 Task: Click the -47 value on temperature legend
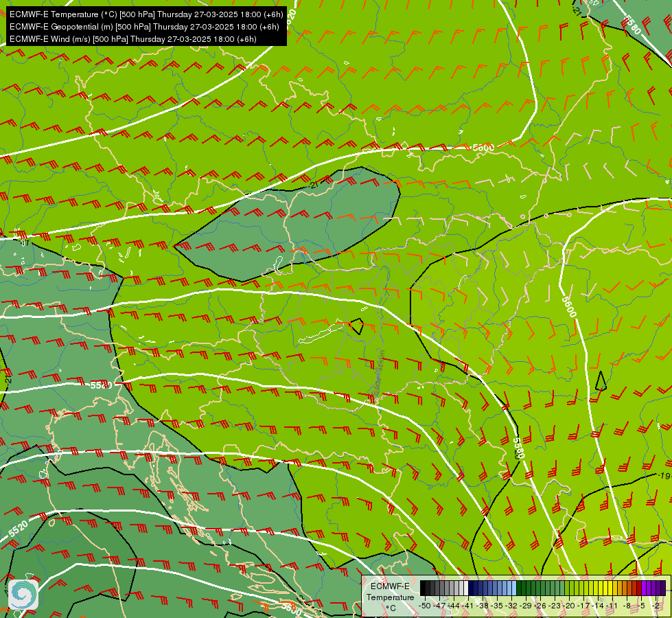[439, 606]
